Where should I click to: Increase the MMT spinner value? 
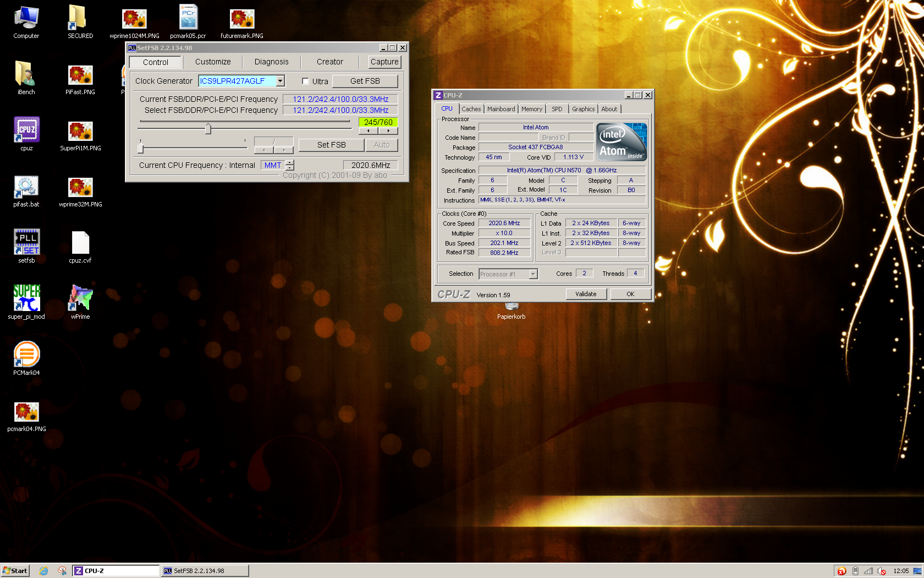click(290, 162)
